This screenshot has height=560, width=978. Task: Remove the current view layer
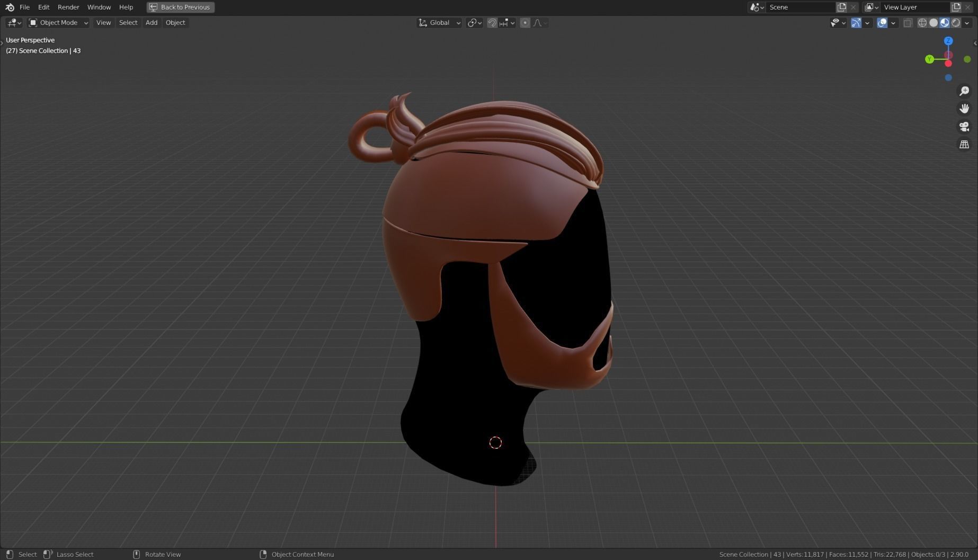click(968, 7)
